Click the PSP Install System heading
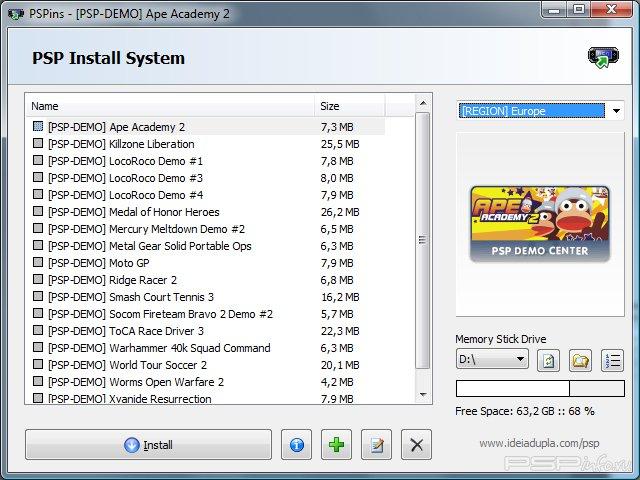This screenshot has height=480, width=640. (x=109, y=58)
